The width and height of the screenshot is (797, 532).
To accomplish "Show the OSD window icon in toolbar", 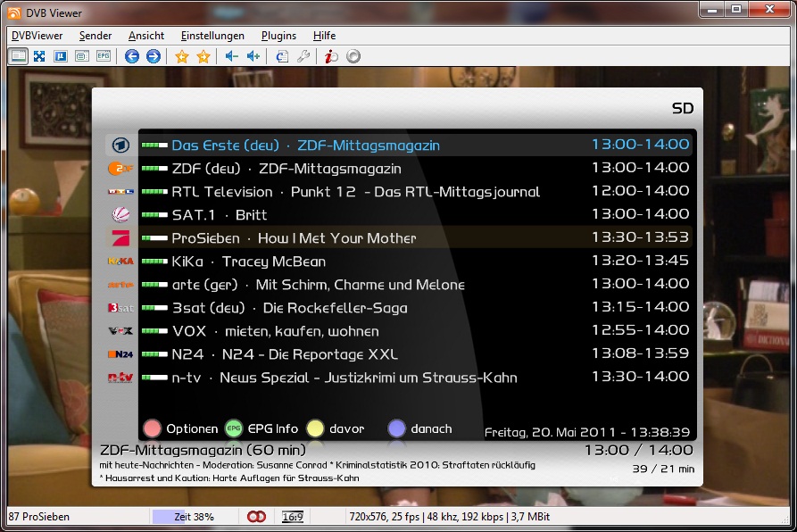I will [x=82, y=56].
